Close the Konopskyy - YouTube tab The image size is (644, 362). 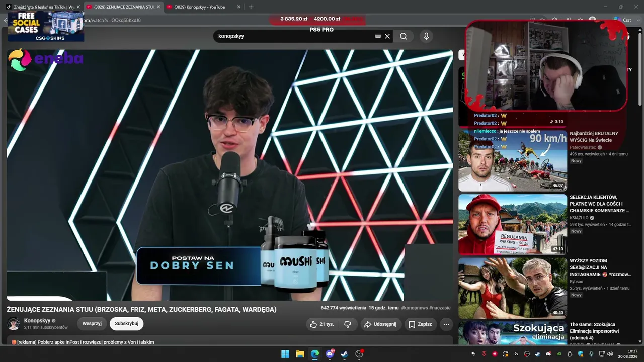239,7
